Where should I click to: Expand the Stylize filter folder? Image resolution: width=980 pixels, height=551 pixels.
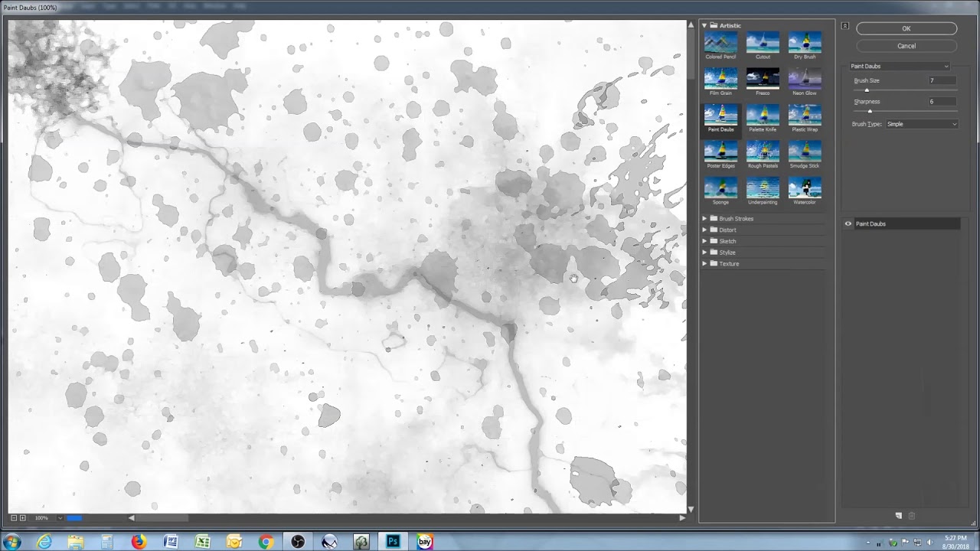[x=704, y=253]
